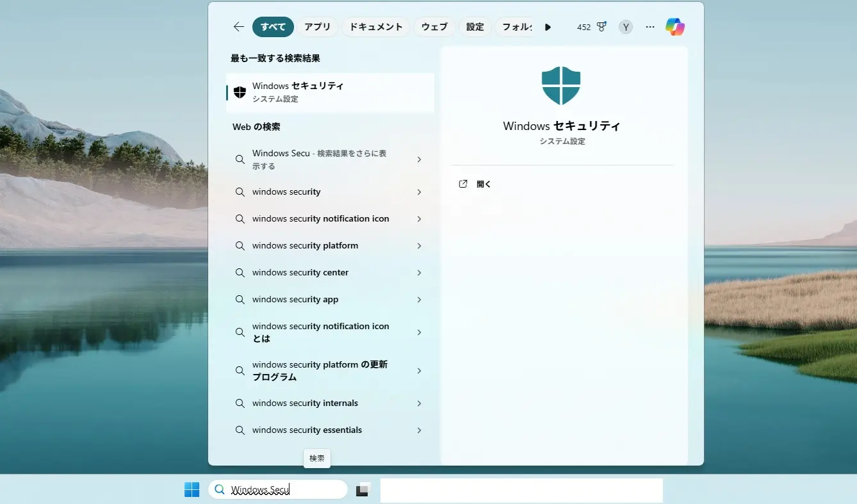Switch to the partially shown フォル filter tab
Screen dimensions: 857x504
(515, 27)
